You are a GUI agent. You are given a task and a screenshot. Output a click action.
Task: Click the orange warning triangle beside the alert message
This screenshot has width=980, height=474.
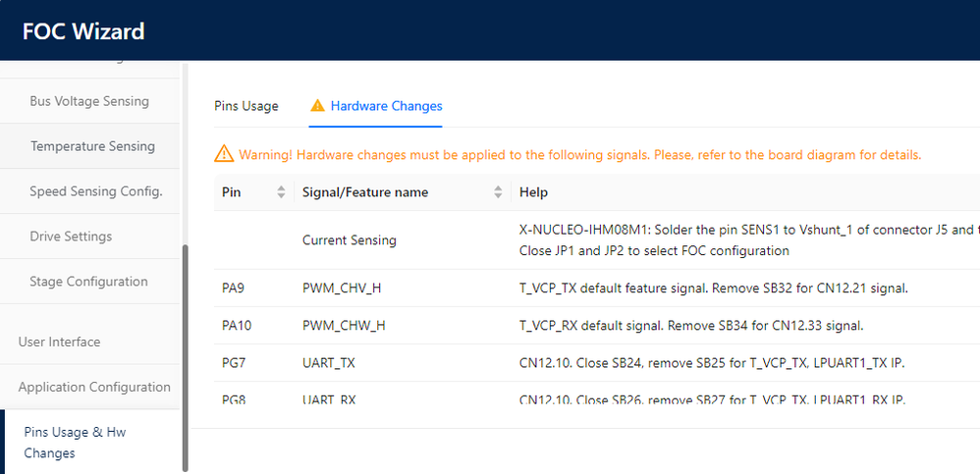click(x=224, y=155)
